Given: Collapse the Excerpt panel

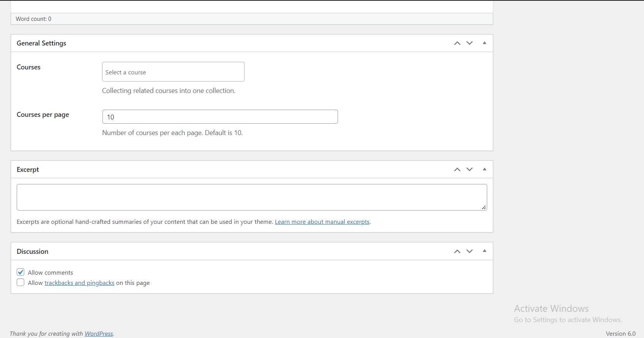Looking at the screenshot, I should (x=485, y=169).
